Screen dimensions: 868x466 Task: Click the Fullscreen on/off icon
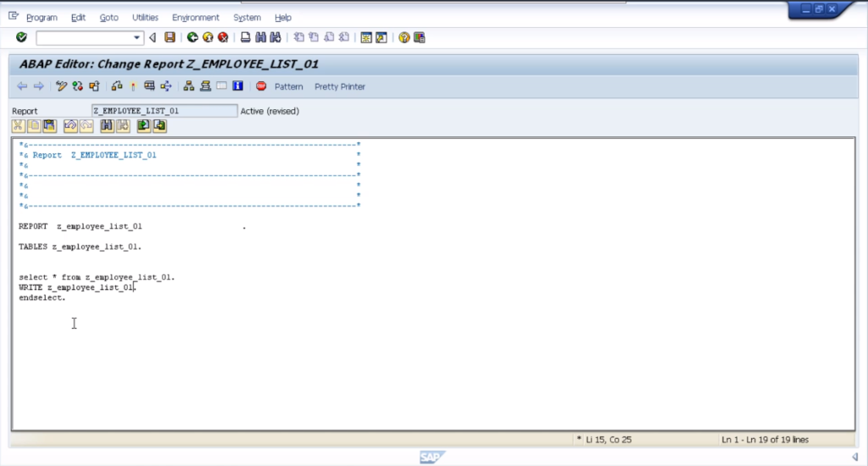tap(222, 86)
